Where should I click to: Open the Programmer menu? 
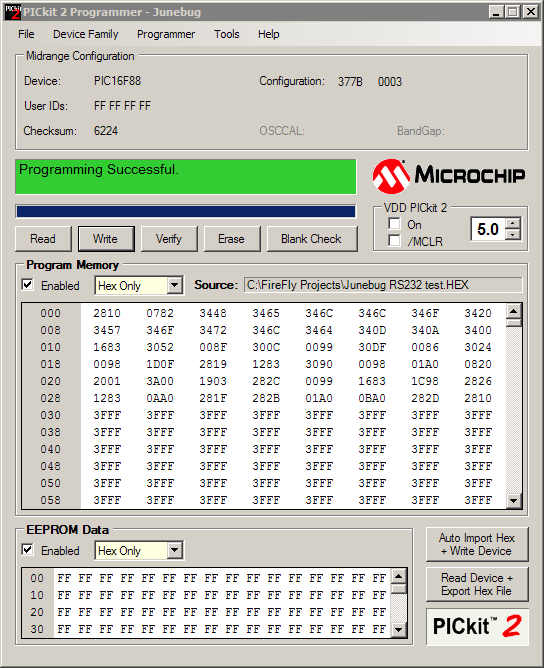[166, 34]
